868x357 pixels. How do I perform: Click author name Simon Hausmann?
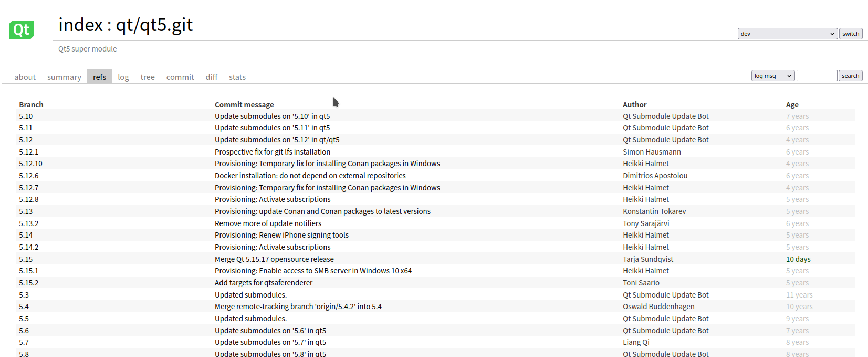(652, 152)
